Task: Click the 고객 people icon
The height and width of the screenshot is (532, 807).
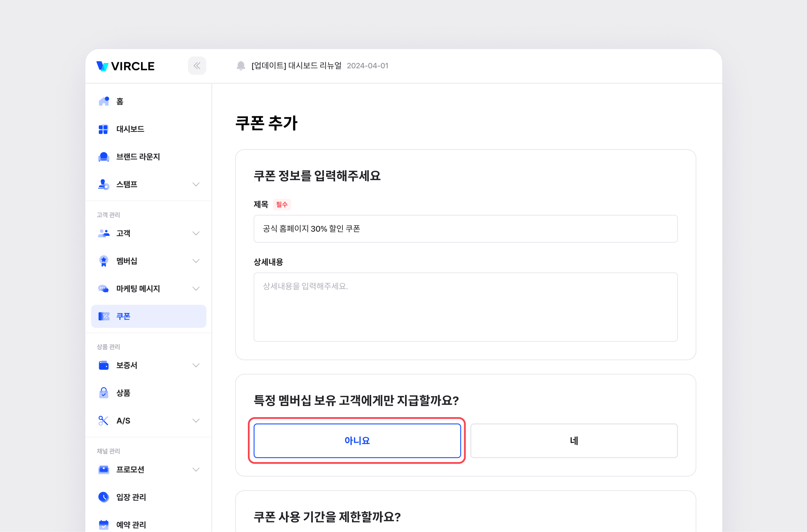Action: pos(104,233)
